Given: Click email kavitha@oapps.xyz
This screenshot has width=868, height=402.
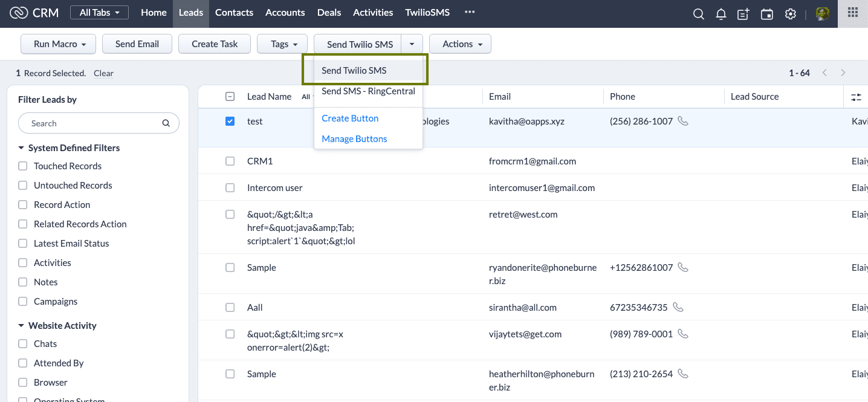Looking at the screenshot, I should (526, 121).
